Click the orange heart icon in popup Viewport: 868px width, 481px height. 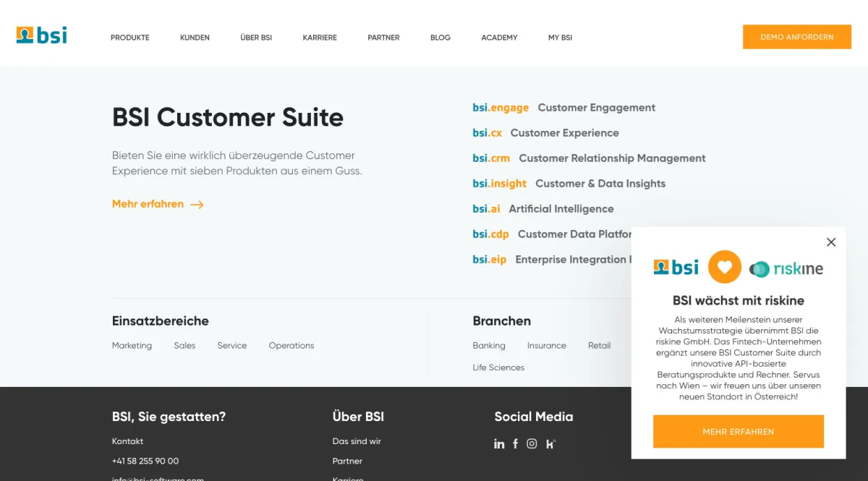point(724,268)
